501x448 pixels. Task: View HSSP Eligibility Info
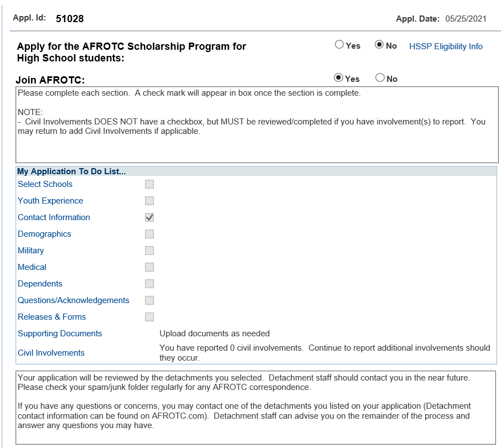tap(446, 46)
